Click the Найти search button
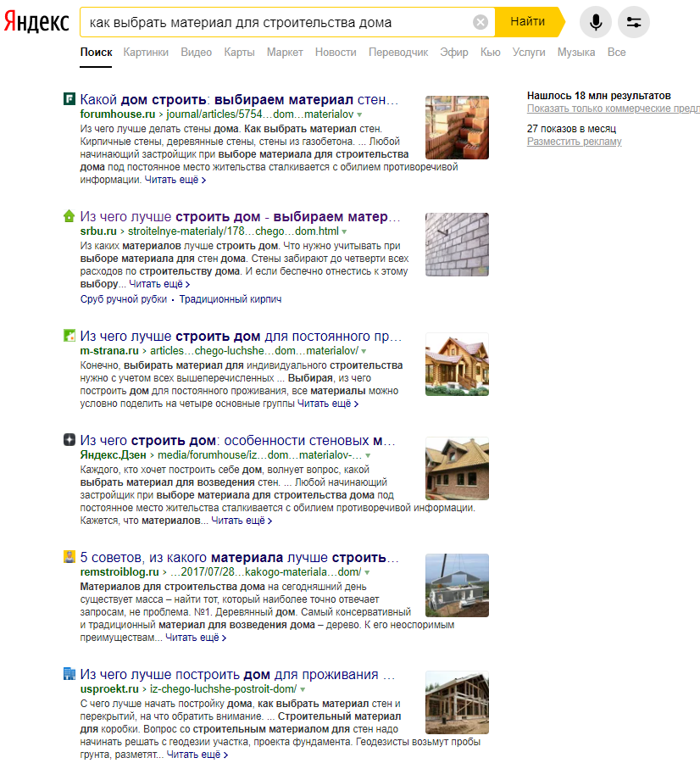 pyautogui.click(x=528, y=22)
